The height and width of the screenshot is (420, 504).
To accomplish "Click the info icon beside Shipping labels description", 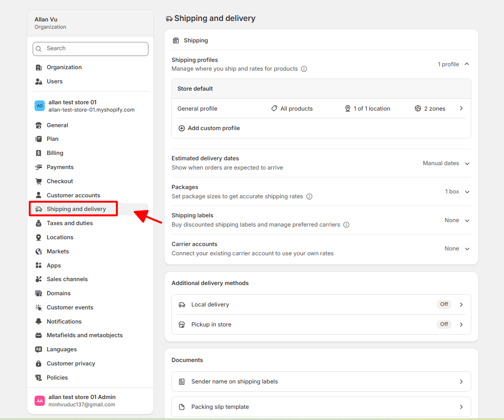I will coord(346,225).
